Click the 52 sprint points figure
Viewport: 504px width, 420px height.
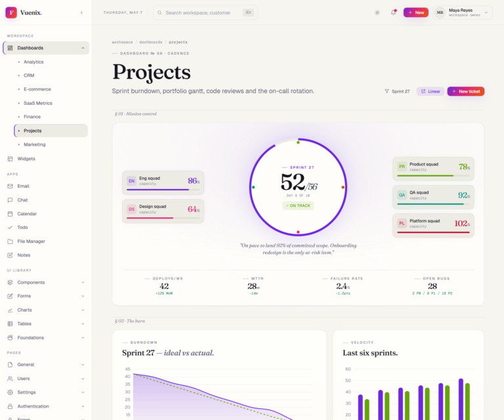(x=293, y=182)
